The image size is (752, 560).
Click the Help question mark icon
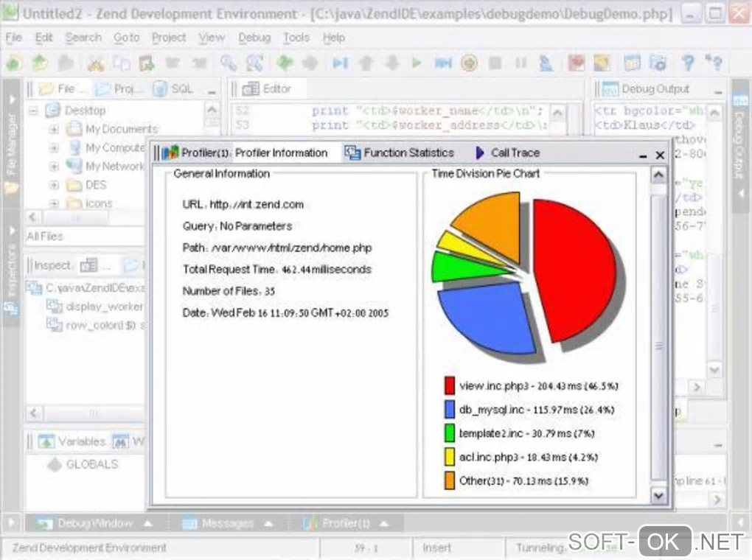point(688,63)
